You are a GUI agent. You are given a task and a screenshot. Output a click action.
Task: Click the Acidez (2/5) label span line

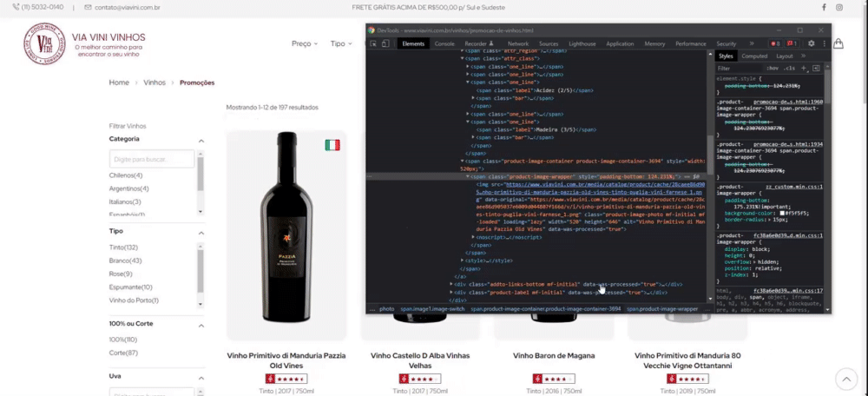click(535, 89)
